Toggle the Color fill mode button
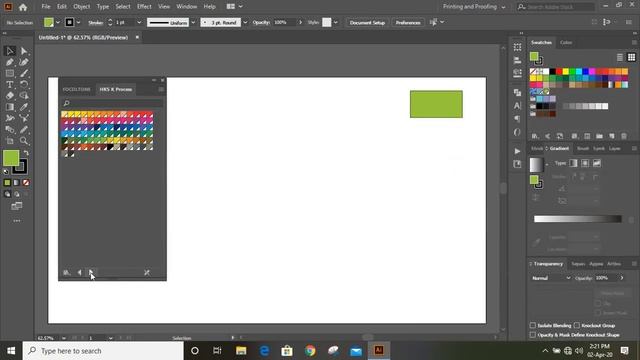The width and height of the screenshot is (640, 360). pos(7,182)
